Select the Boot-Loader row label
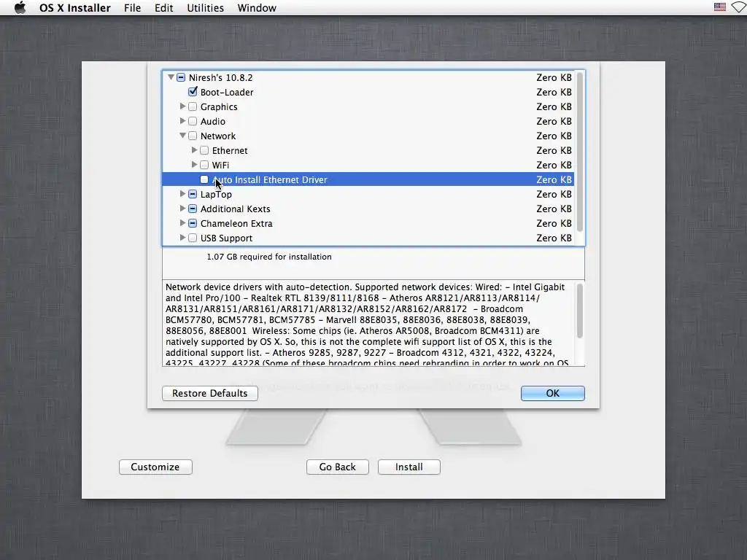The height and width of the screenshot is (560, 747). click(227, 92)
